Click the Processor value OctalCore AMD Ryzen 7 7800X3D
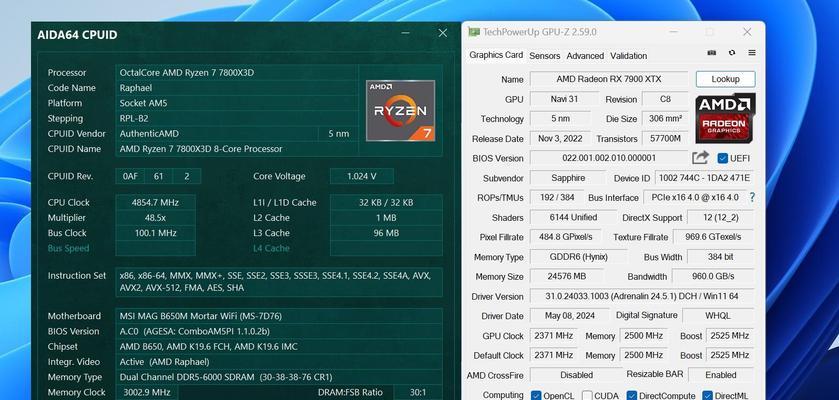This screenshot has height=400, width=839. coord(237,73)
